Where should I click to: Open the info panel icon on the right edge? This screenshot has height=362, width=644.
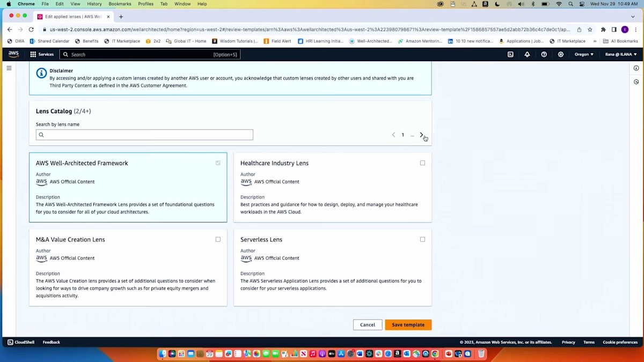(x=636, y=68)
